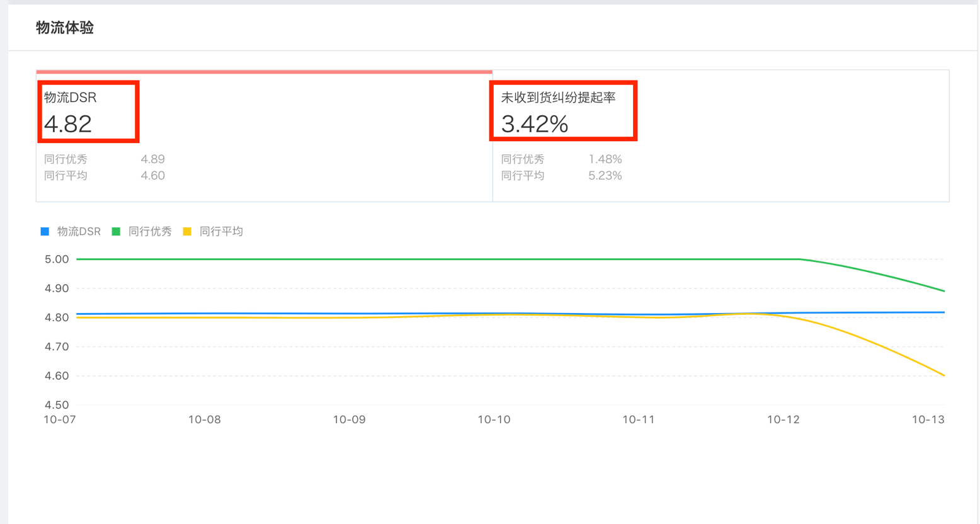Image resolution: width=980 pixels, height=524 pixels.
Task: Click the 4.60 y-axis label
Action: click(57, 376)
